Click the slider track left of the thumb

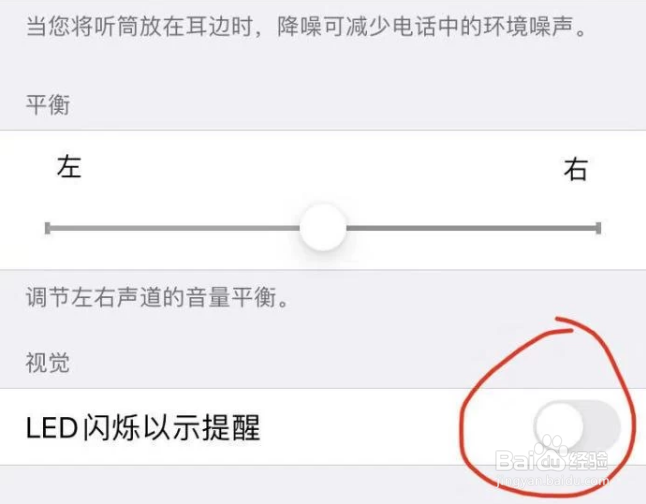[173, 228]
